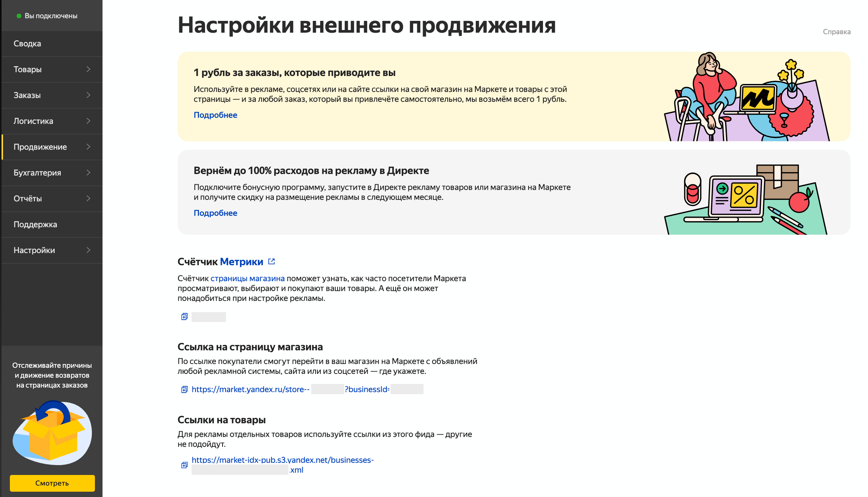The width and height of the screenshot is (868, 497).
Task: Follow the страницы магазина link
Action: [247, 279]
